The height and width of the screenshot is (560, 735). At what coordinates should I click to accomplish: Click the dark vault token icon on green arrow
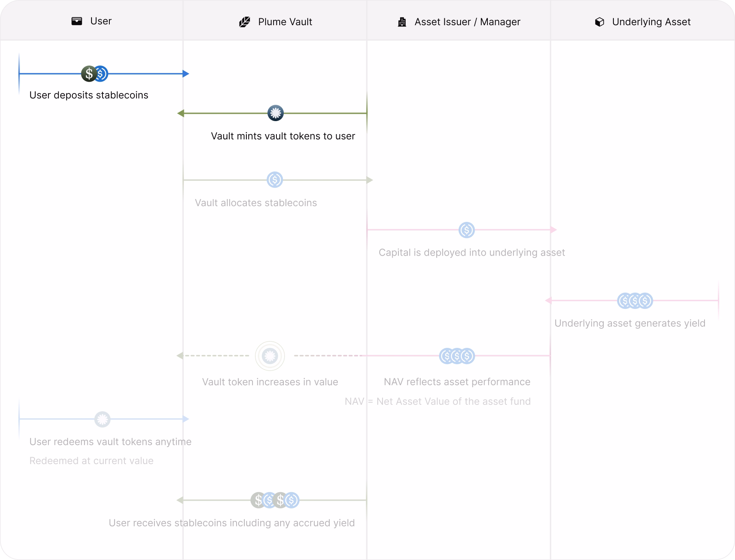276,113
